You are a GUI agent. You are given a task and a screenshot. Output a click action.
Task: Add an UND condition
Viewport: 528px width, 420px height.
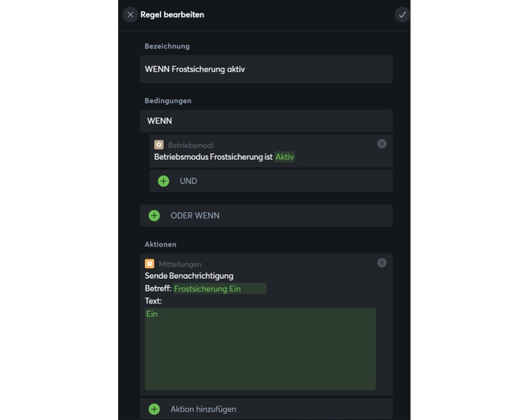click(x=188, y=181)
